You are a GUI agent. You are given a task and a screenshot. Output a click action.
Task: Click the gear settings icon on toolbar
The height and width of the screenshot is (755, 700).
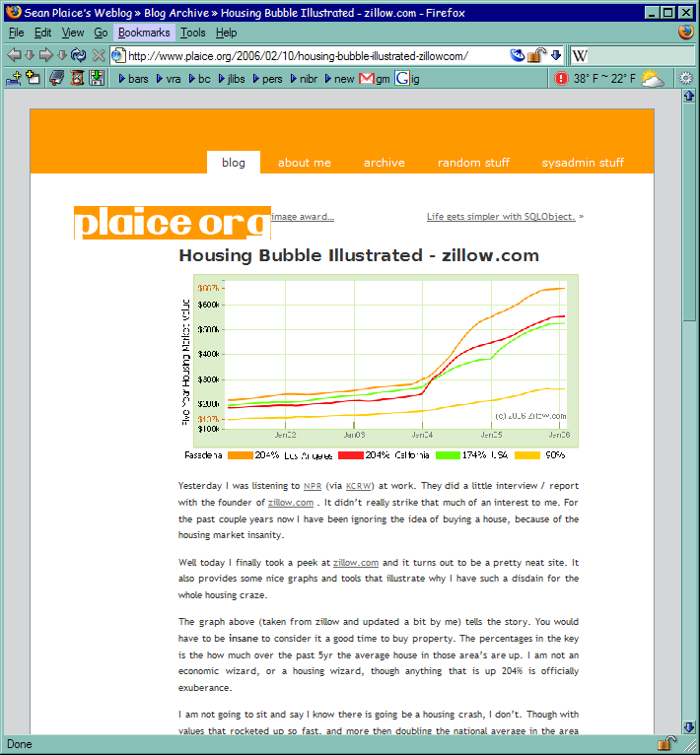point(685,78)
